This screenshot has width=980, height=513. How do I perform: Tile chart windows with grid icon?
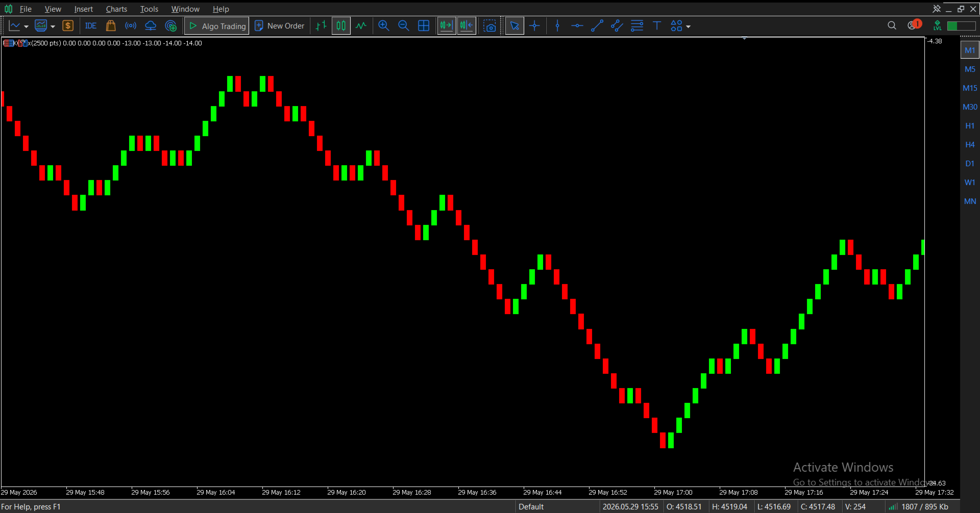424,26
